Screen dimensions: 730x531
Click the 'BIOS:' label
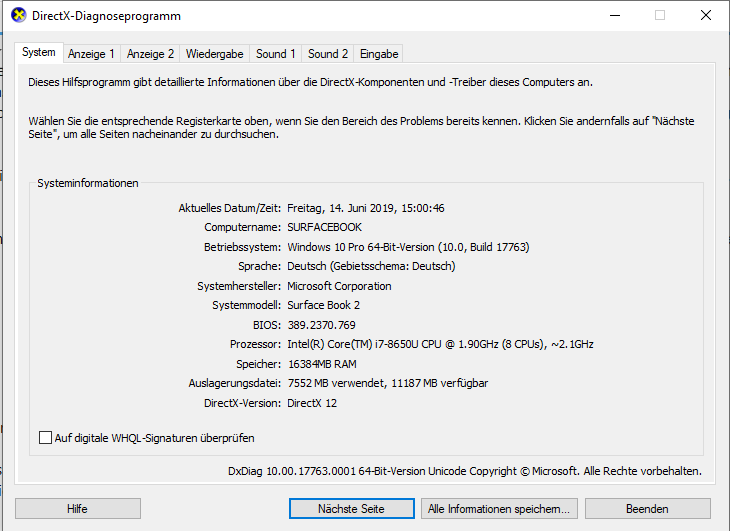click(x=267, y=325)
